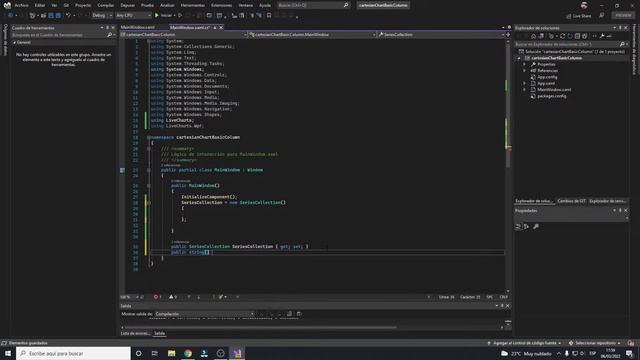This screenshot has height=360, width=640.
Task: Click the search magnifier in Toolbox search
Action: (x=109, y=35)
